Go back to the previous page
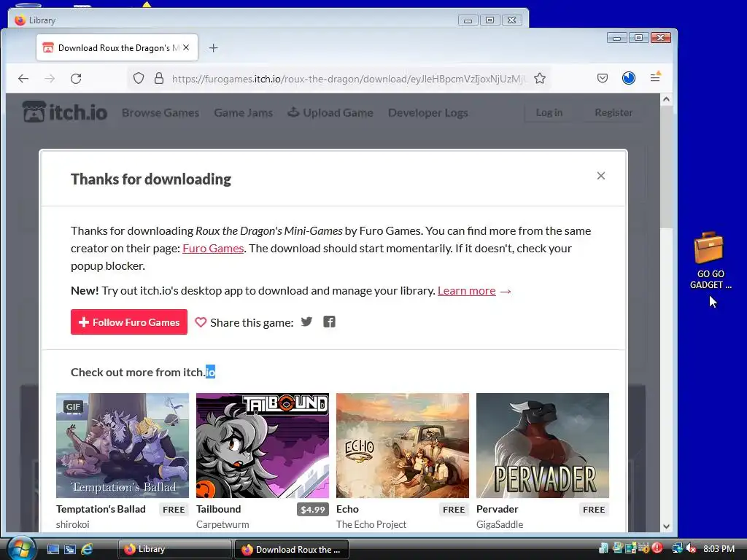Screen dimensions: 747x560 23,79
